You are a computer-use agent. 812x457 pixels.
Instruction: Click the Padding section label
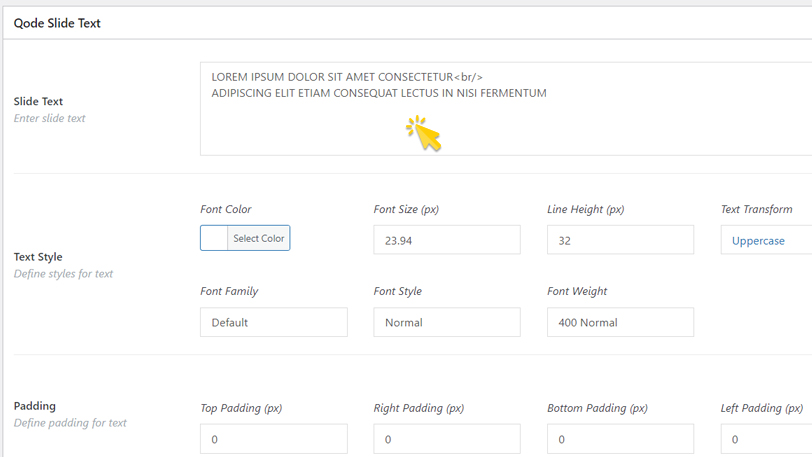coord(35,406)
